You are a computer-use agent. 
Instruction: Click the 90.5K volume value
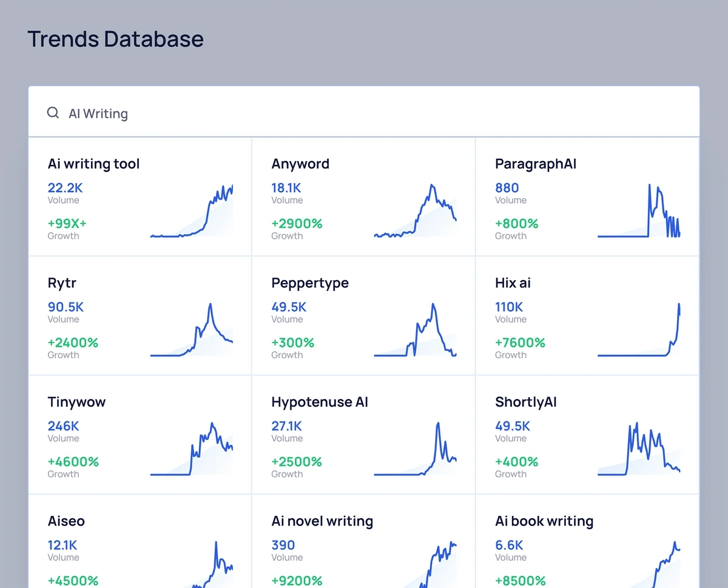(66, 307)
